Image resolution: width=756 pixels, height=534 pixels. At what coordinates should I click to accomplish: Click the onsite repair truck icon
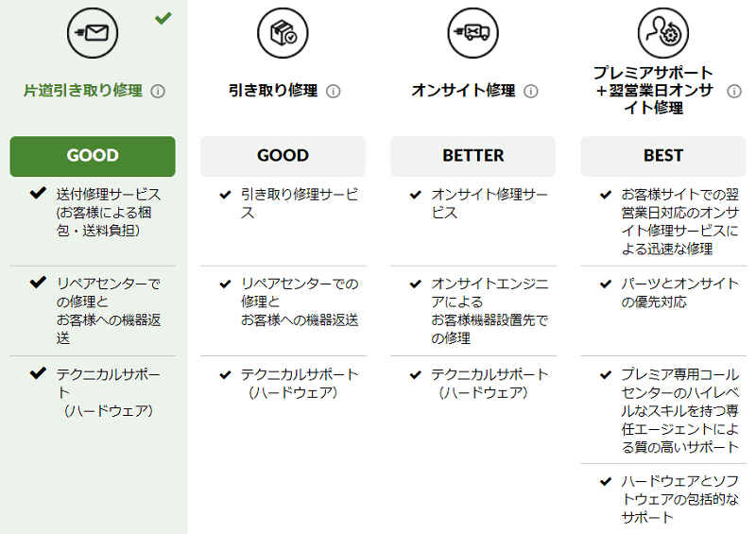(x=473, y=33)
